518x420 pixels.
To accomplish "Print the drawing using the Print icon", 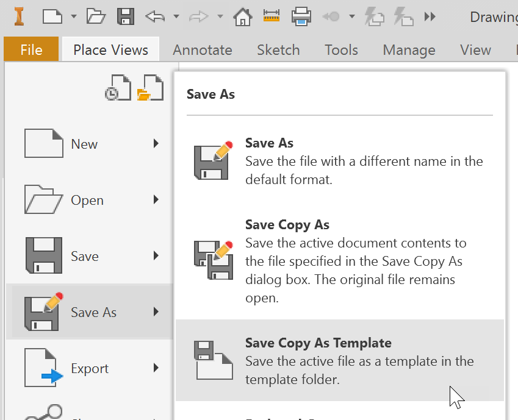I will pos(301,17).
